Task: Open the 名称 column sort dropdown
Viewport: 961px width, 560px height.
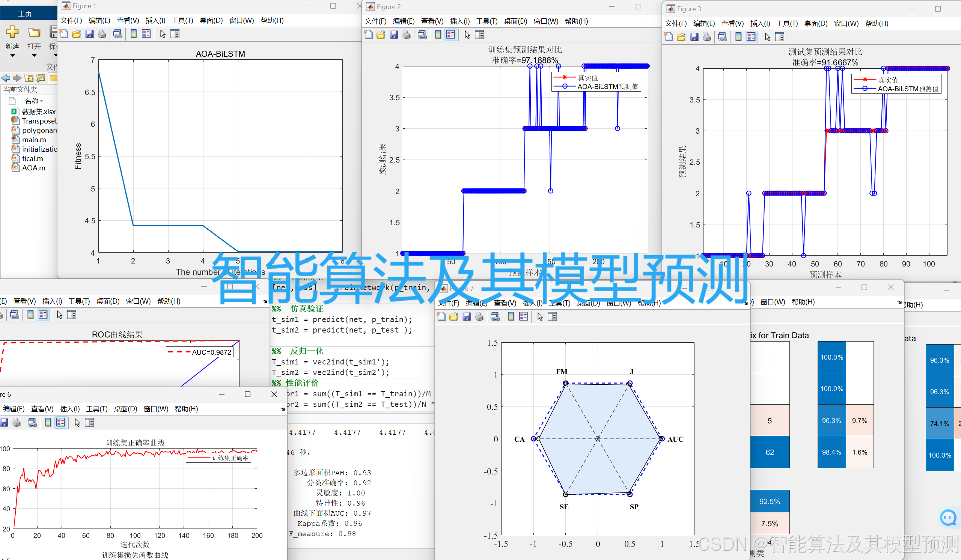Action: pos(42,101)
